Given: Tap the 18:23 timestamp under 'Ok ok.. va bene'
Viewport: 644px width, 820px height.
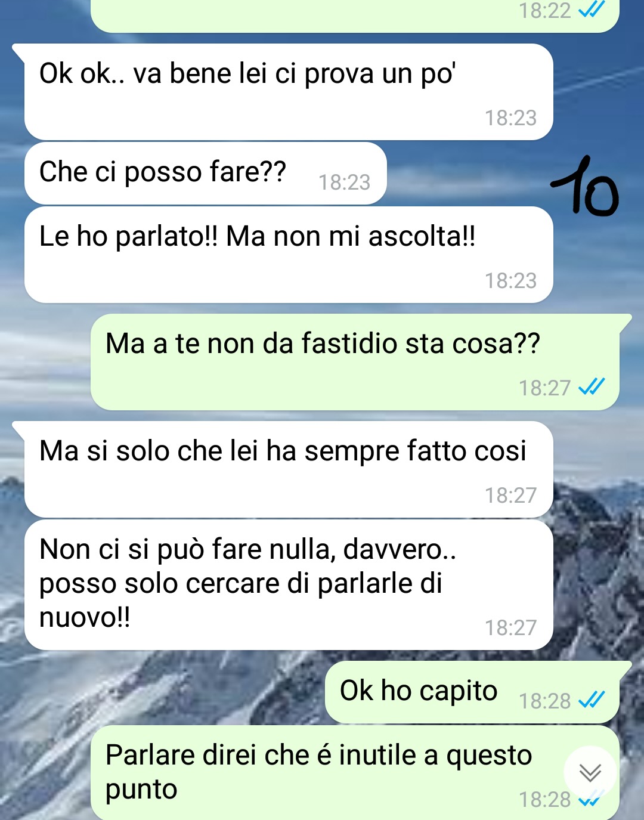Looking at the screenshot, I should [510, 117].
